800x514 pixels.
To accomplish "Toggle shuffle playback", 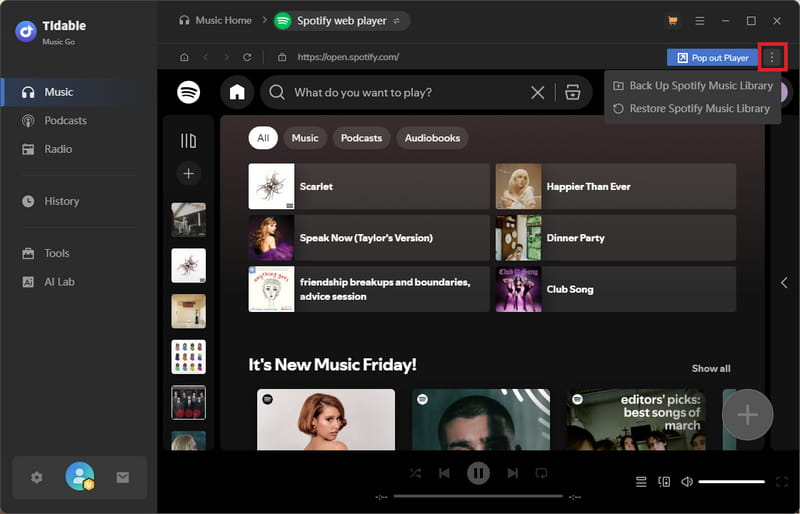I will tap(415, 474).
